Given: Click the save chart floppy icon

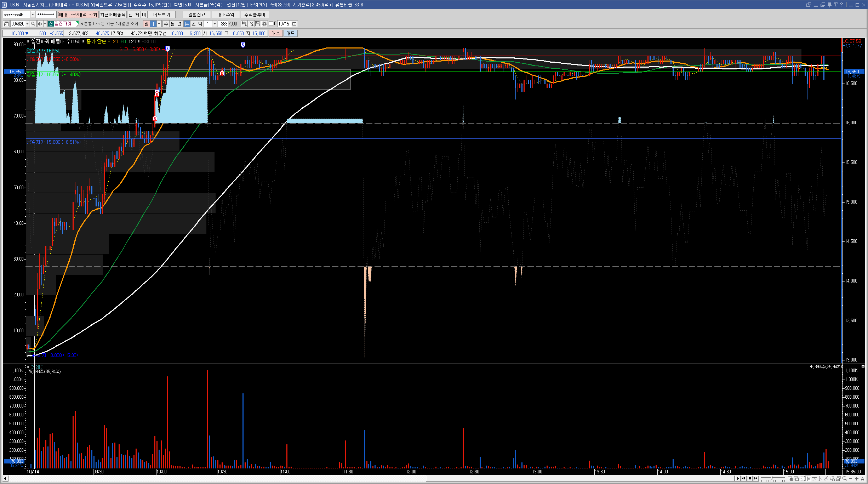Looking at the screenshot, I should (x=258, y=24).
